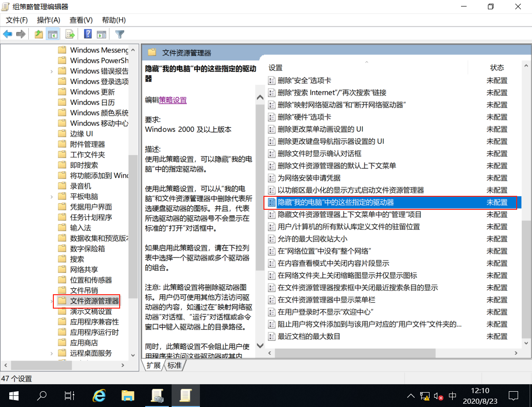Open 文件(F) menu

coord(17,20)
